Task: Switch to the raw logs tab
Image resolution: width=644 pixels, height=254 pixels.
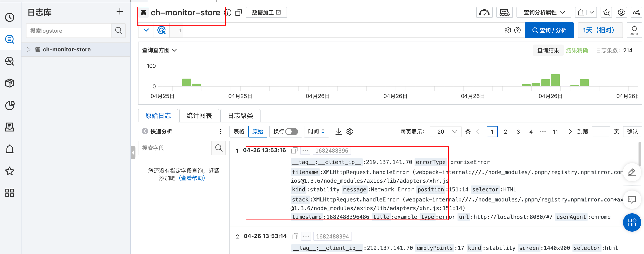Action: tap(158, 116)
